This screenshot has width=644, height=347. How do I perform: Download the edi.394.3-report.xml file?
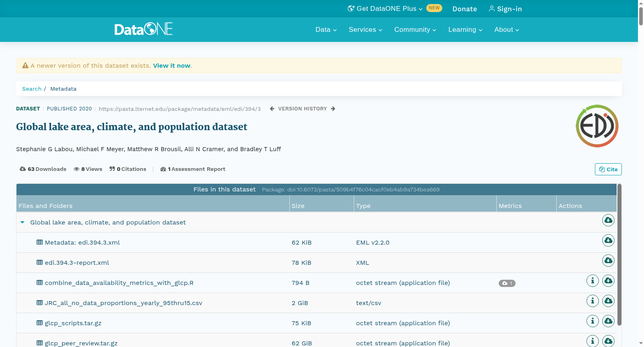pos(608,260)
